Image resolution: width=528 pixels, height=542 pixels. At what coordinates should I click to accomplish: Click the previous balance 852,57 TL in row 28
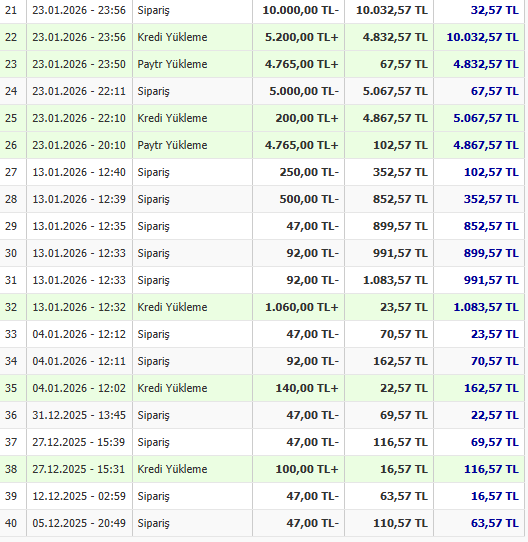pyautogui.click(x=400, y=199)
